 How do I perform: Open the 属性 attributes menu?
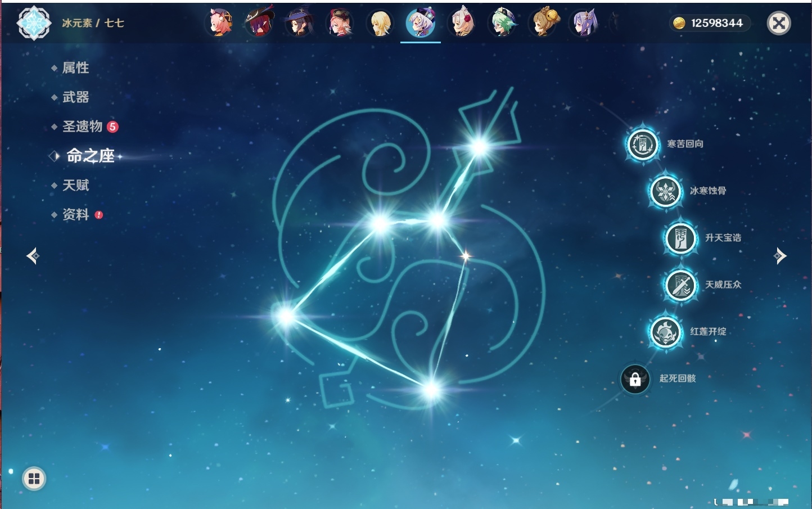click(75, 68)
